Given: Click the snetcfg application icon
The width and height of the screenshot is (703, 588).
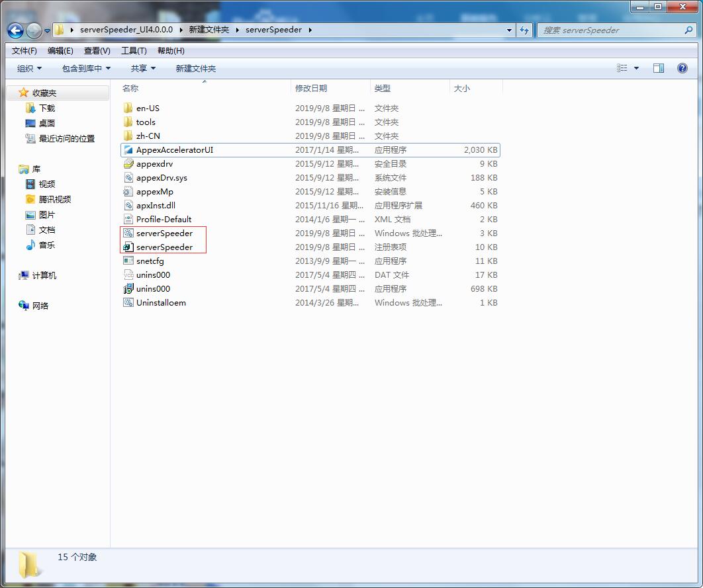Looking at the screenshot, I should [128, 261].
